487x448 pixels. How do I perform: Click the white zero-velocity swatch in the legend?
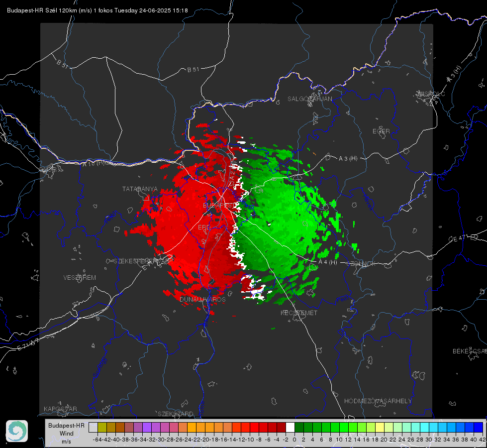290,428
